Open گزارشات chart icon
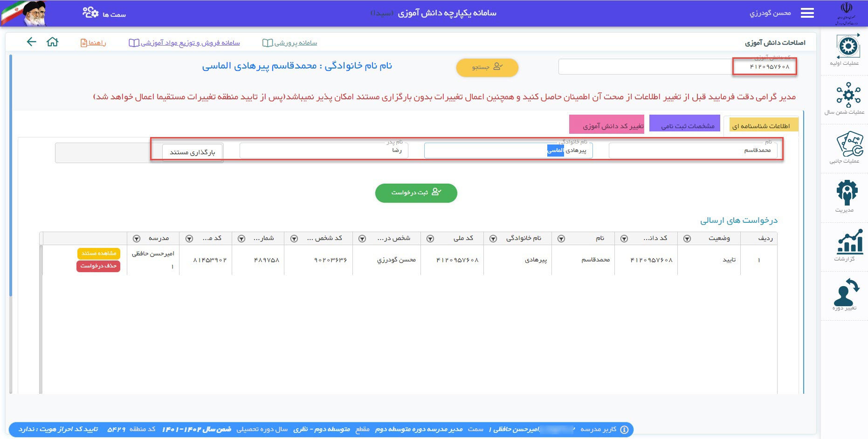Image resolution: width=868 pixels, height=439 pixels. point(848,242)
